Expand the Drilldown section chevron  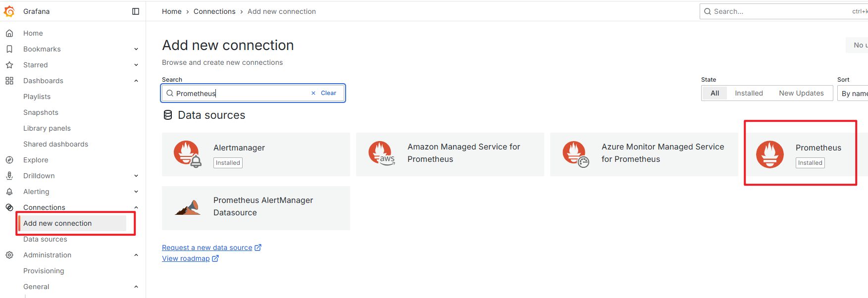coord(136,176)
